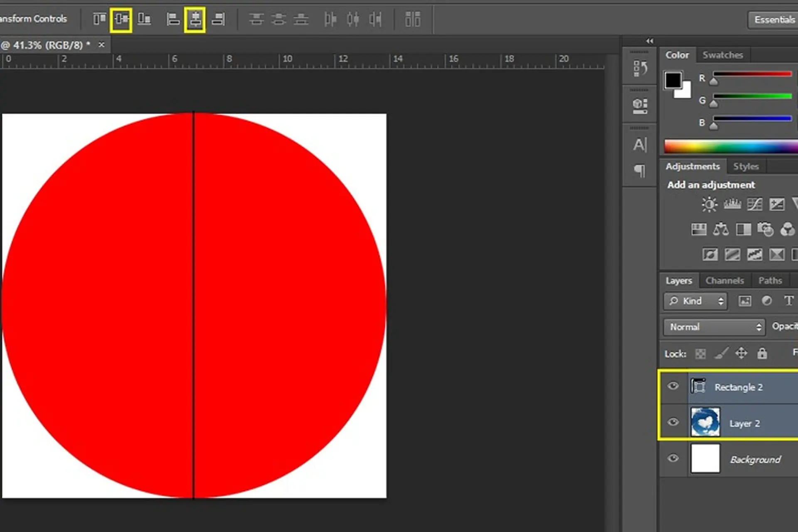The width and height of the screenshot is (798, 532).
Task: Open the Paragraph panel icon
Action: [x=640, y=170]
